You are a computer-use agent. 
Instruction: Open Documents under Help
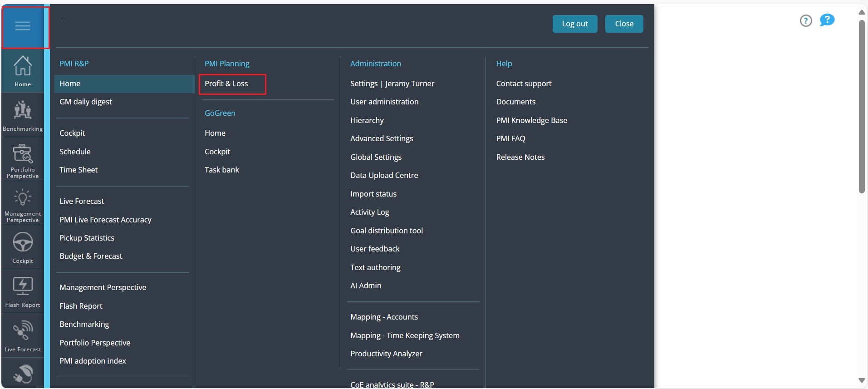515,102
